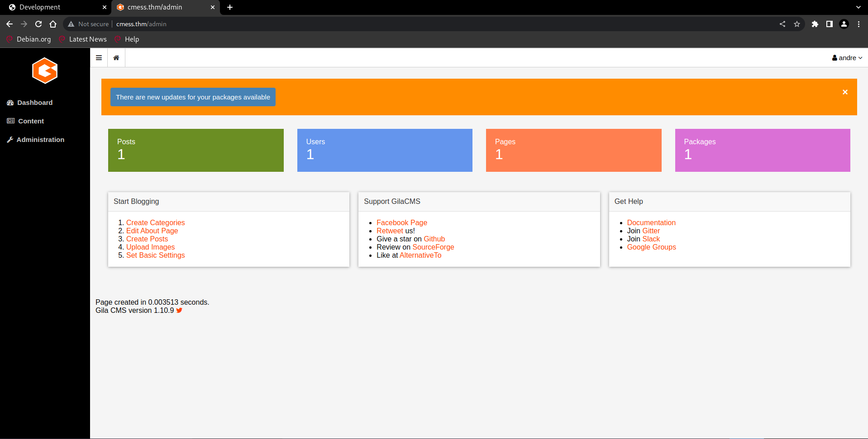
Task: Toggle the sidebar with the hamburger icon
Action: tap(99, 57)
